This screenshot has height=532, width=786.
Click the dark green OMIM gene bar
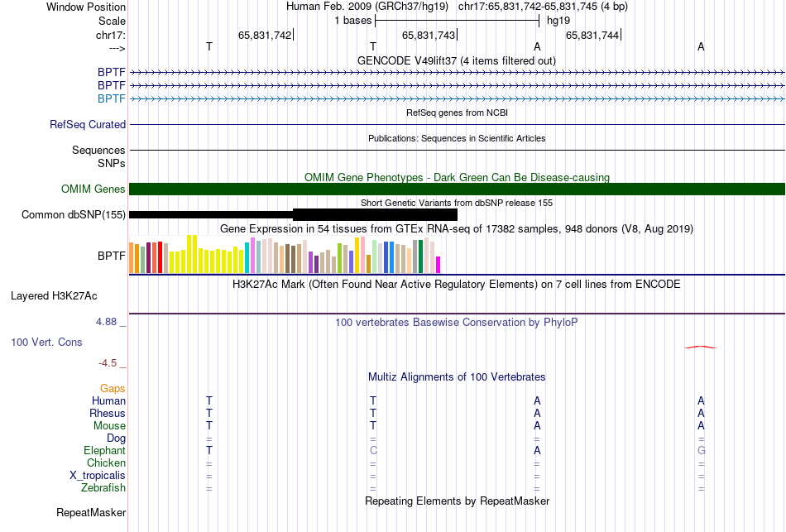point(457,189)
